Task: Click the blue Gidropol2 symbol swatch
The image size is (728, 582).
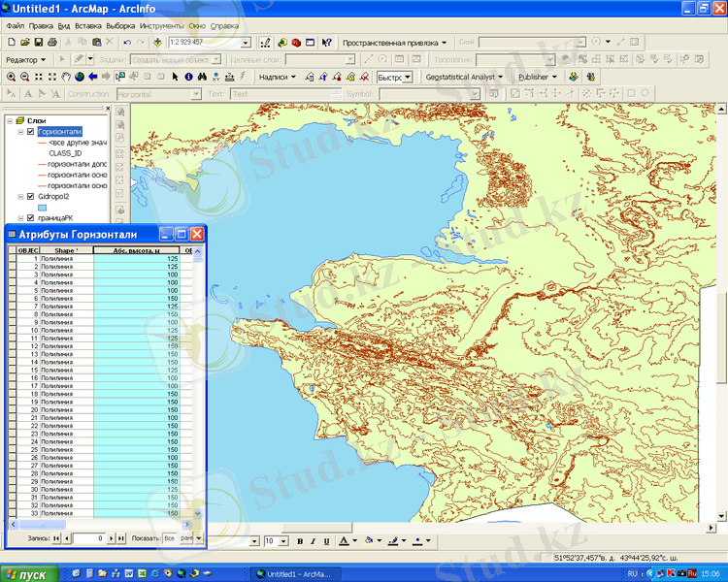Action: click(x=43, y=207)
